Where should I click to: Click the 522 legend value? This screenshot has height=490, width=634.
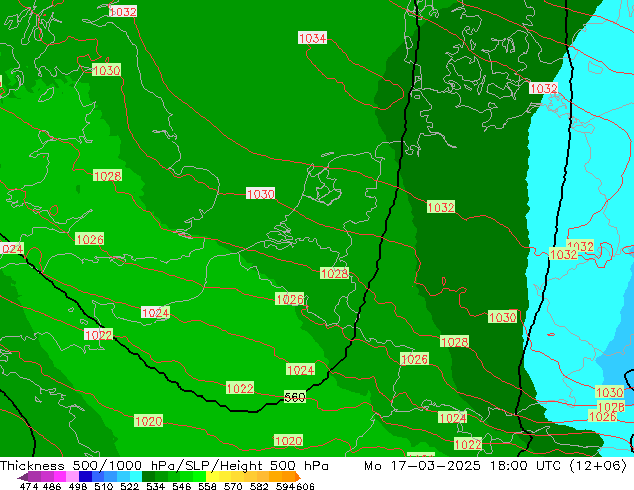point(129,486)
